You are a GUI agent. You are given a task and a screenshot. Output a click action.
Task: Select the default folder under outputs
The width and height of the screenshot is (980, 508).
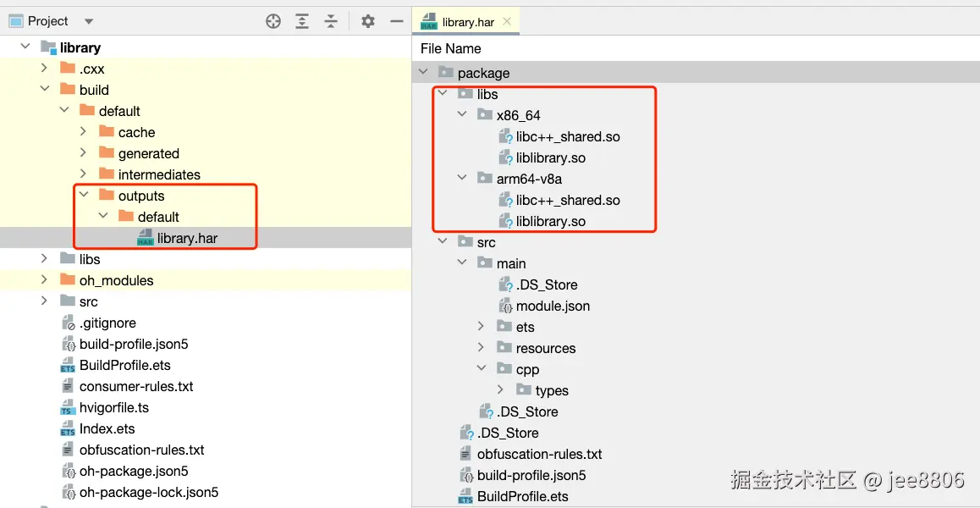click(x=159, y=217)
